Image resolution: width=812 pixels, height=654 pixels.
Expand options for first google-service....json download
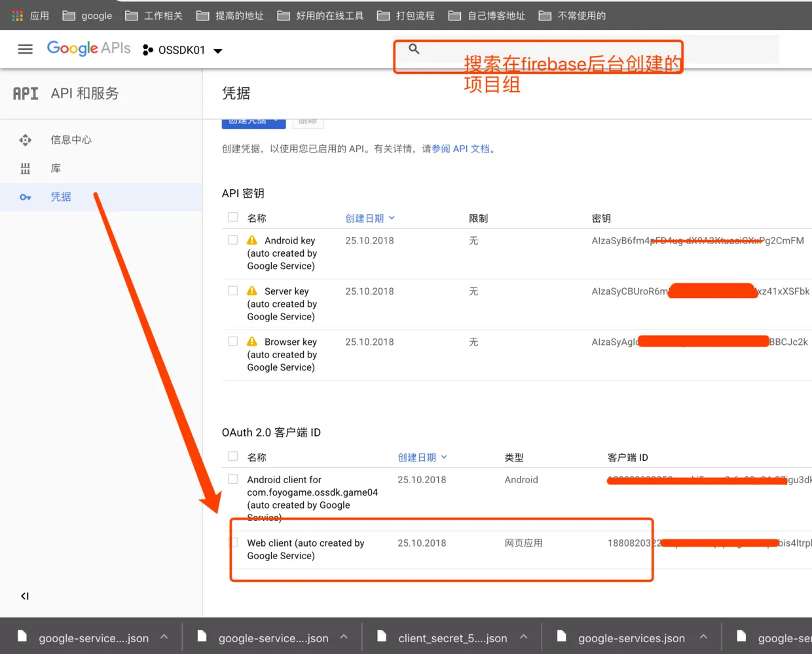[164, 637]
